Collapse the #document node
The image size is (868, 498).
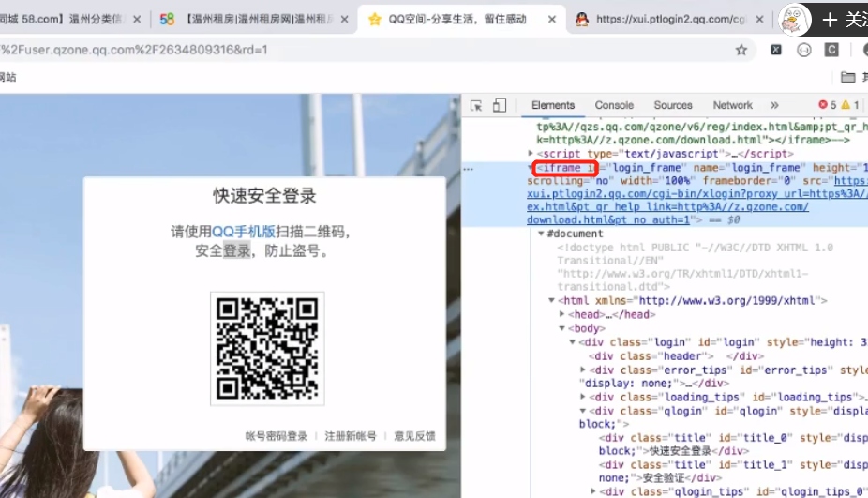click(x=541, y=234)
